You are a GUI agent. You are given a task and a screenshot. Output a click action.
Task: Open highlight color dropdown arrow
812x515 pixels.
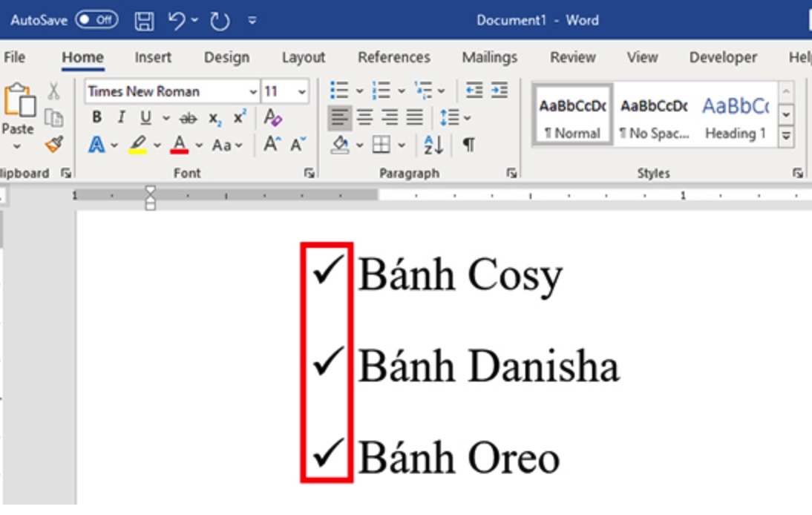coord(157,145)
